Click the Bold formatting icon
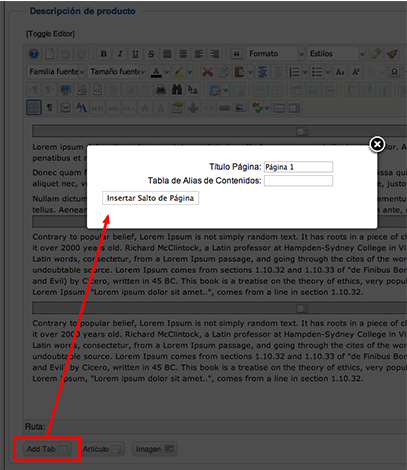 point(104,54)
